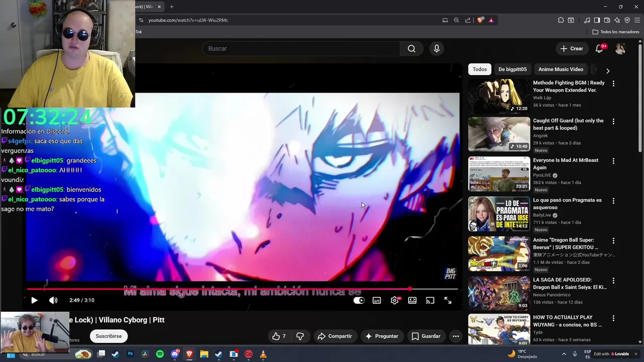
Task: Click the YouTube search magnifier button
Action: click(412, 48)
